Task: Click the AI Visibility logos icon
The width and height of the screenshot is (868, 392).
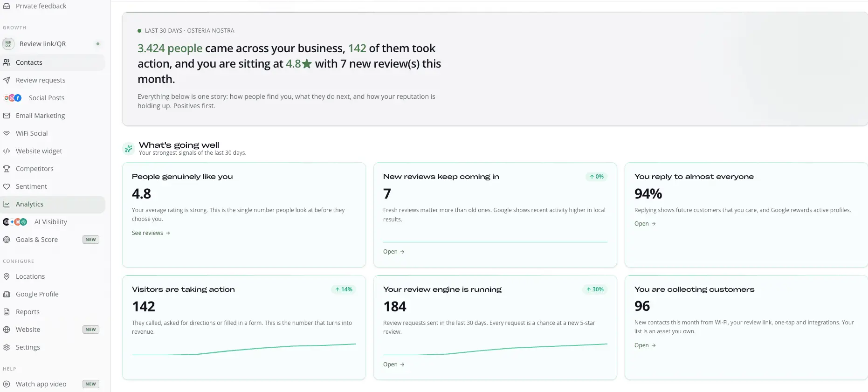Action: click(15, 222)
